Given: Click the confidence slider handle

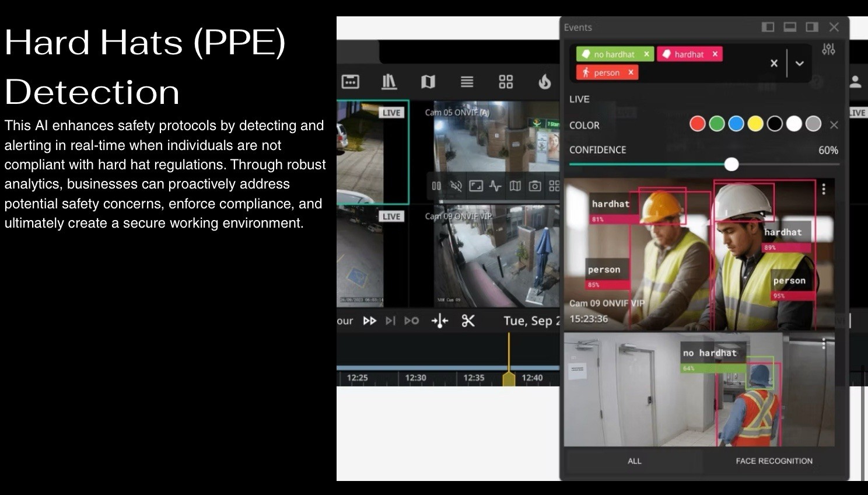Looking at the screenshot, I should pos(731,165).
